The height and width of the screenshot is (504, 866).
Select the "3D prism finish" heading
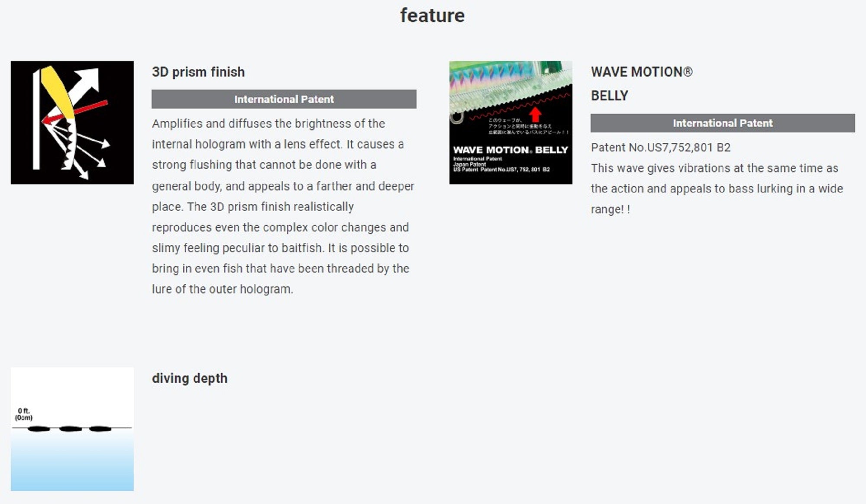[x=198, y=72]
